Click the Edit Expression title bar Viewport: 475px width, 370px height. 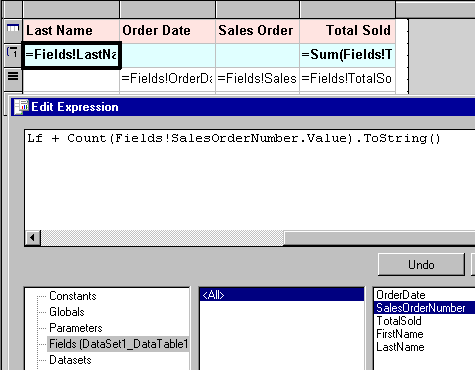pos(243,107)
